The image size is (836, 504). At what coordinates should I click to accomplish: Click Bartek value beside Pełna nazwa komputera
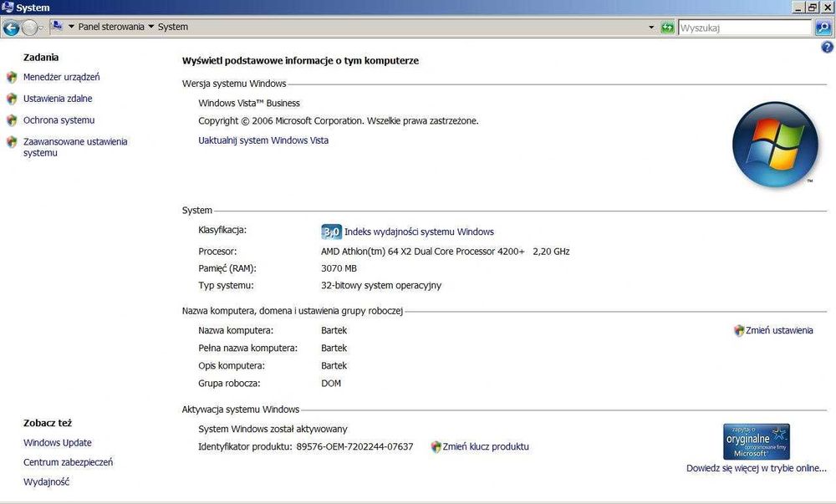click(334, 348)
